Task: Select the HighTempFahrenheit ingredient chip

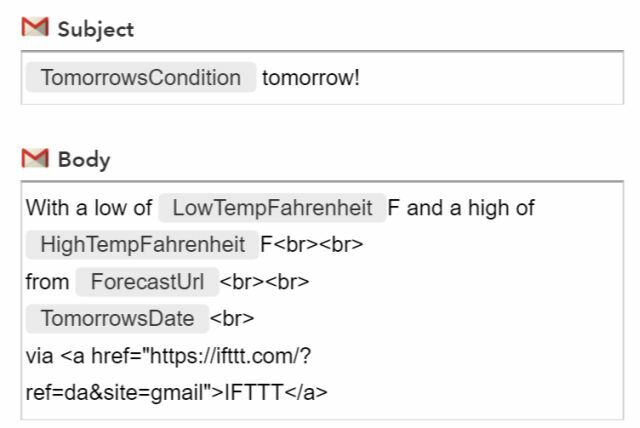Action: point(142,244)
